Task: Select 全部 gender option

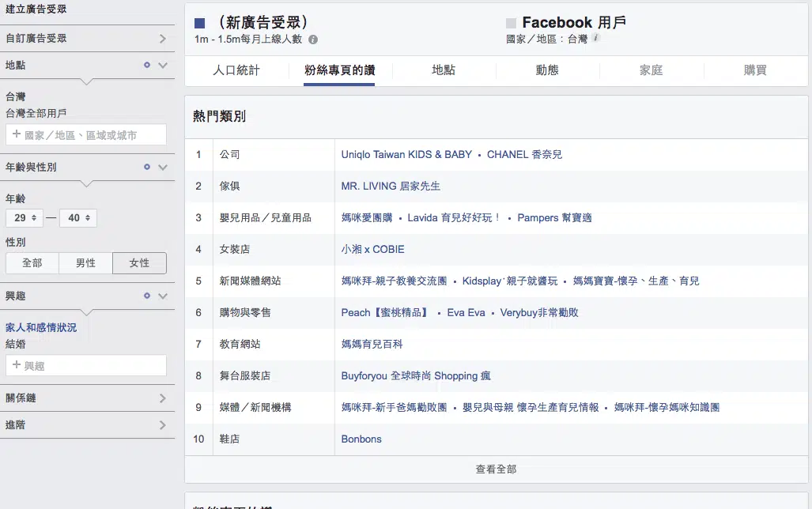Action: coord(32,263)
